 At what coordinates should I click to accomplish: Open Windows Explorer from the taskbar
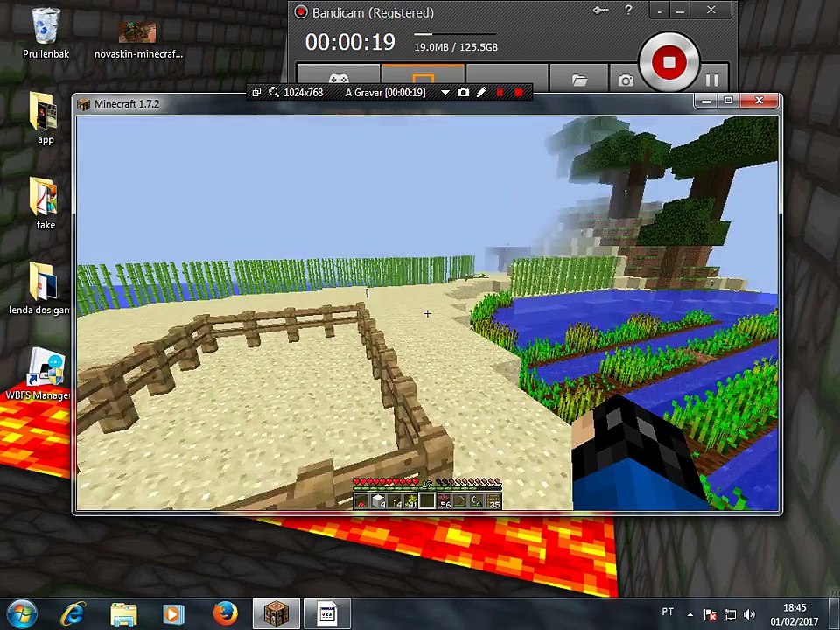coord(123,614)
